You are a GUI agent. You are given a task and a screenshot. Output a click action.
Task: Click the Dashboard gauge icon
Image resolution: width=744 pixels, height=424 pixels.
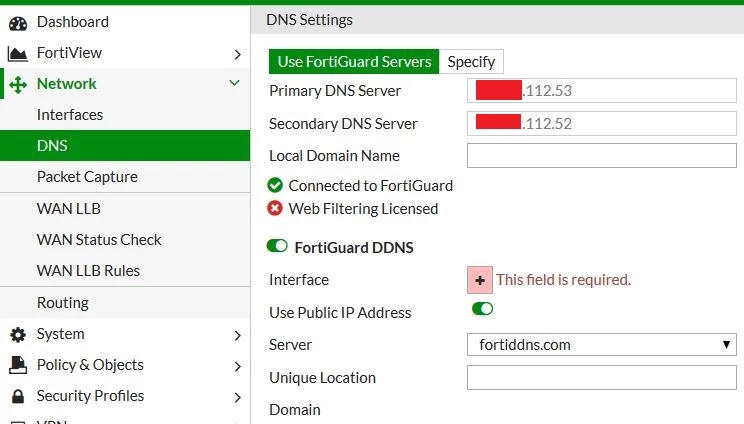[x=18, y=23]
